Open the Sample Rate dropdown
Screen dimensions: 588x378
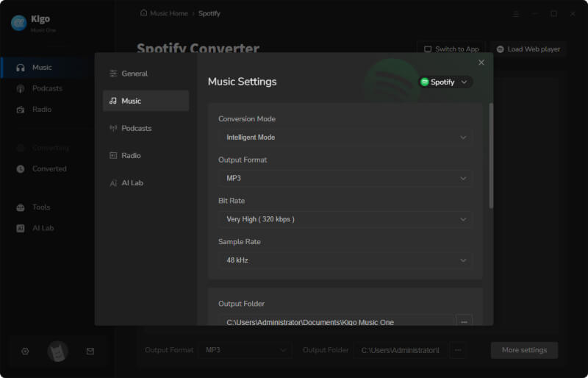[x=345, y=260]
